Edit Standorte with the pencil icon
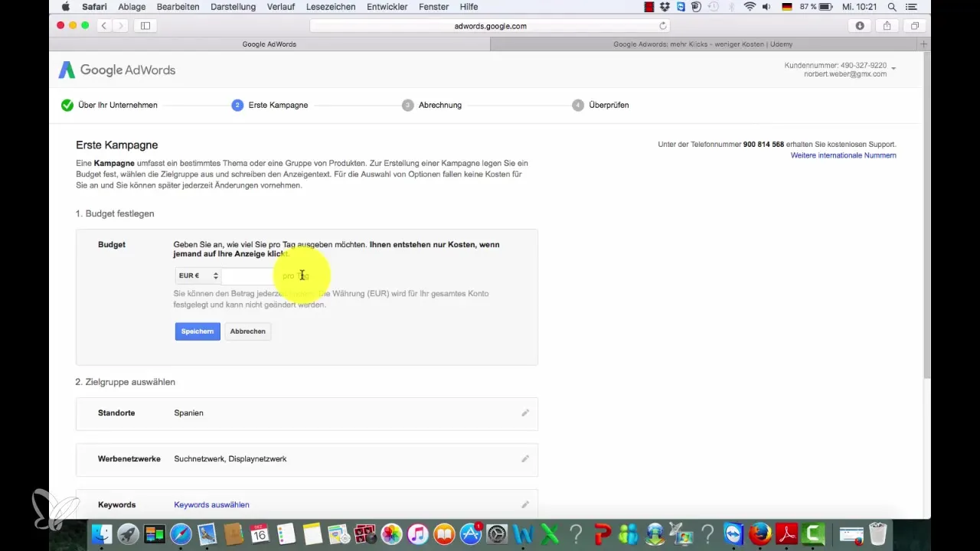Image resolution: width=980 pixels, height=551 pixels. coord(525,412)
